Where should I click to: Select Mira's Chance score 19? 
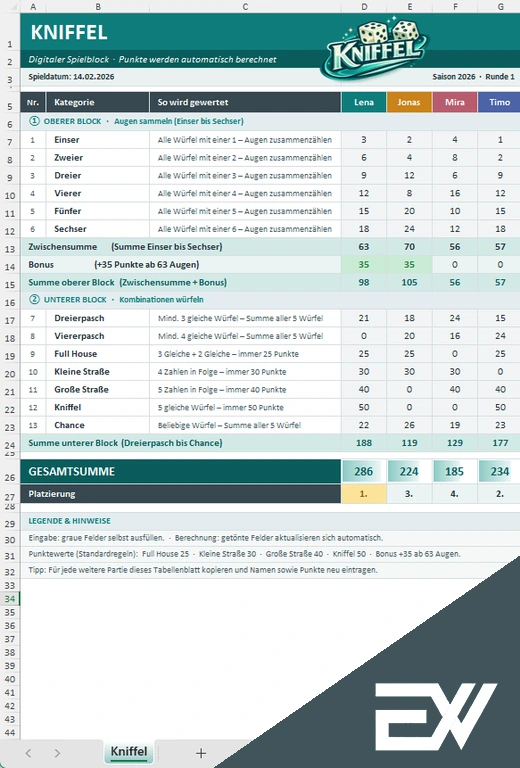pos(455,425)
